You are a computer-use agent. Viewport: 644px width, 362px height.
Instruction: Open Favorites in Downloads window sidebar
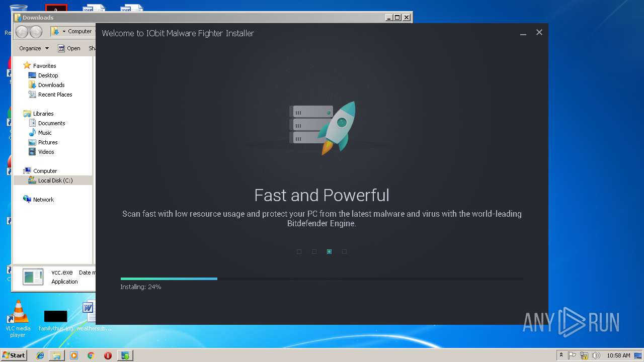(x=44, y=66)
